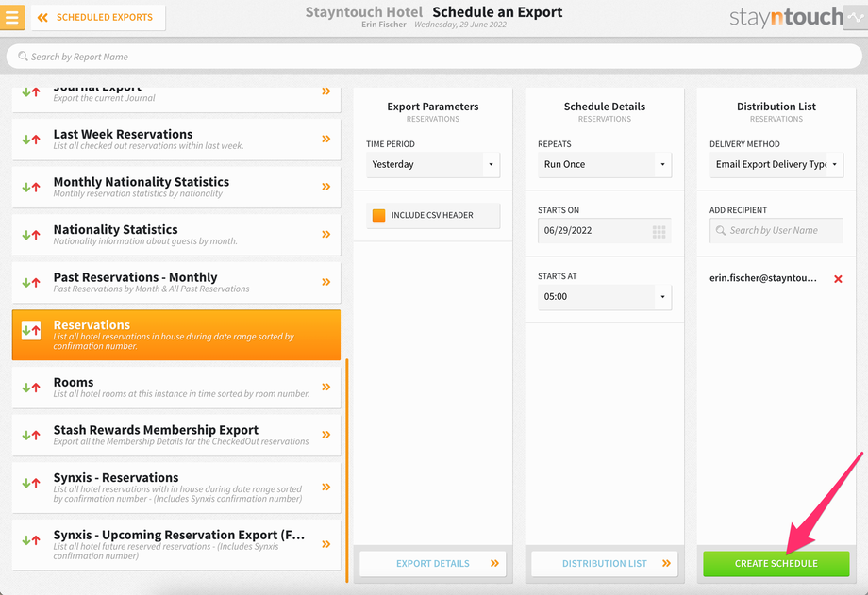Image resolution: width=868 pixels, height=595 pixels.
Task: Select Rooms export
Action: (176, 388)
